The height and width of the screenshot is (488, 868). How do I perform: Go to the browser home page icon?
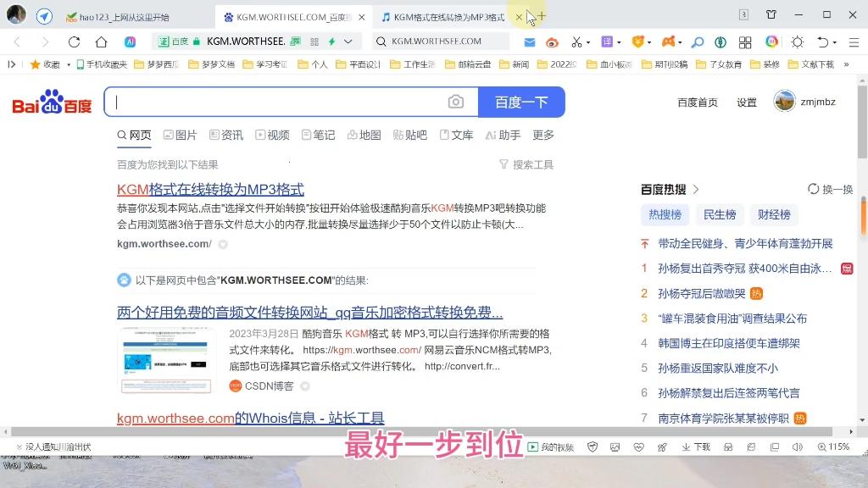pos(101,42)
